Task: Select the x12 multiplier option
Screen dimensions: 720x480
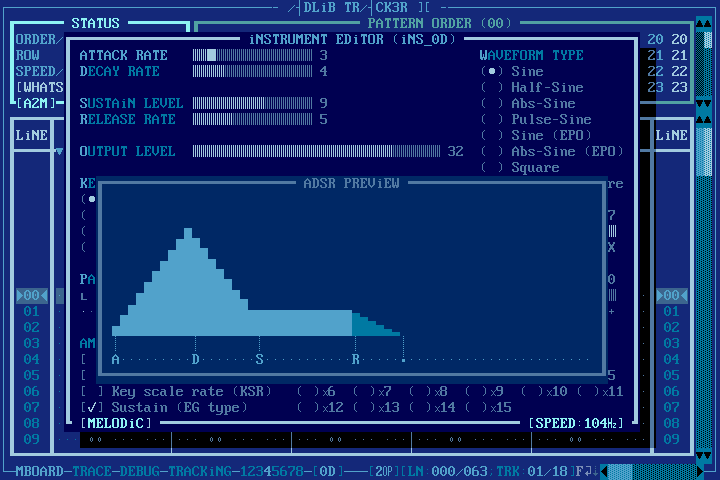Action: 320,407
